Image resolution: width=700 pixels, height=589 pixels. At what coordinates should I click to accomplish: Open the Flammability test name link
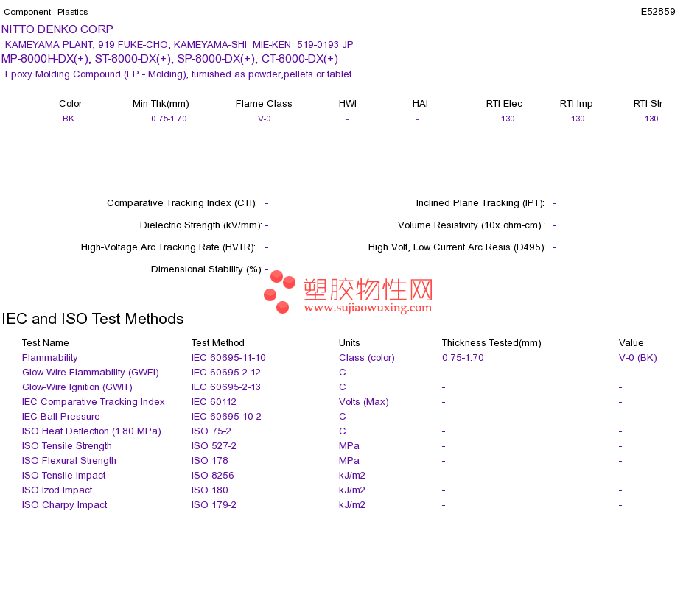(x=49, y=358)
